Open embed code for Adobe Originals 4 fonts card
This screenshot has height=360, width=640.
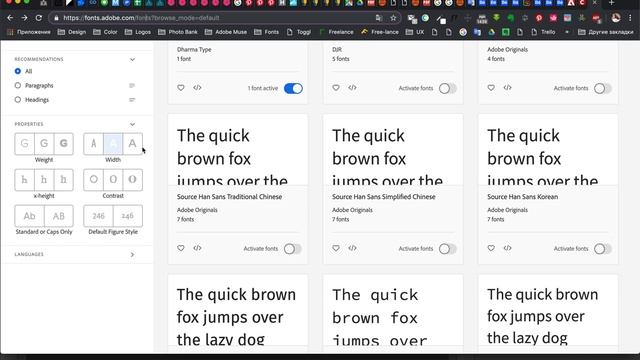pyautogui.click(x=507, y=88)
